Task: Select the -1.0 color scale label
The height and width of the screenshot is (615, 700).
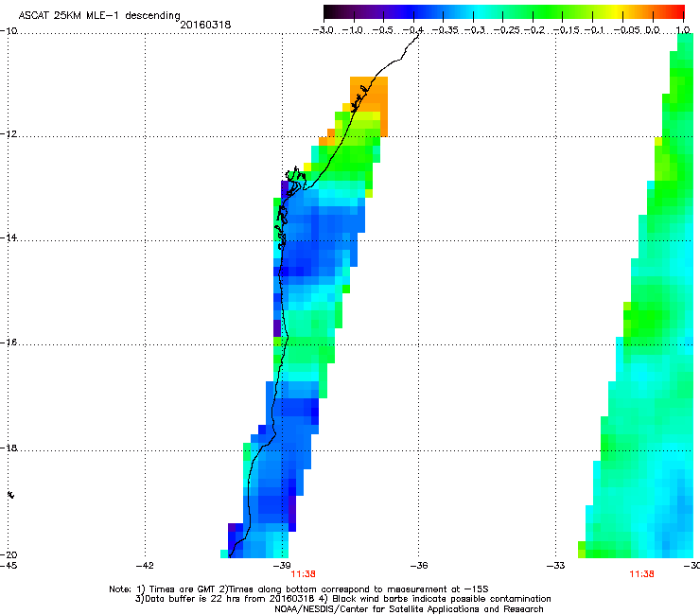Action: point(354,30)
